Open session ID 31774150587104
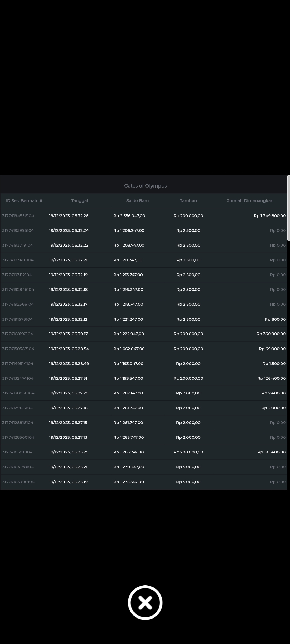290x644 pixels. click(18, 349)
